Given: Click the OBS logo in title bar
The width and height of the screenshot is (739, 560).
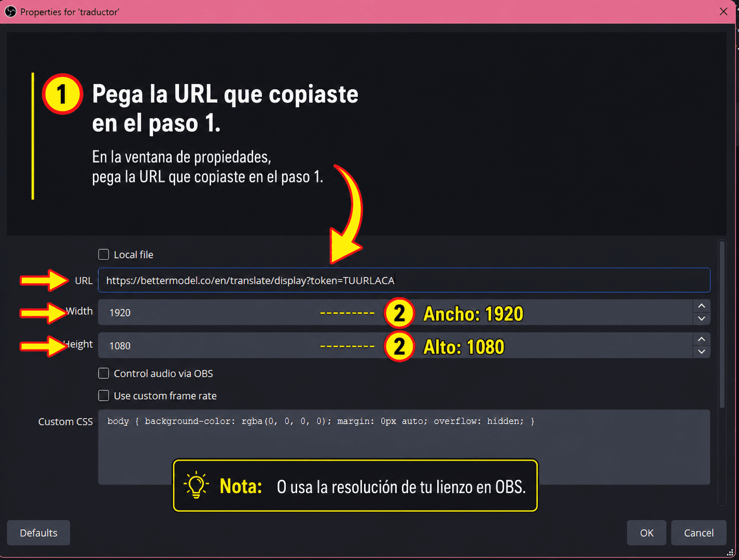Looking at the screenshot, I should (x=10, y=11).
